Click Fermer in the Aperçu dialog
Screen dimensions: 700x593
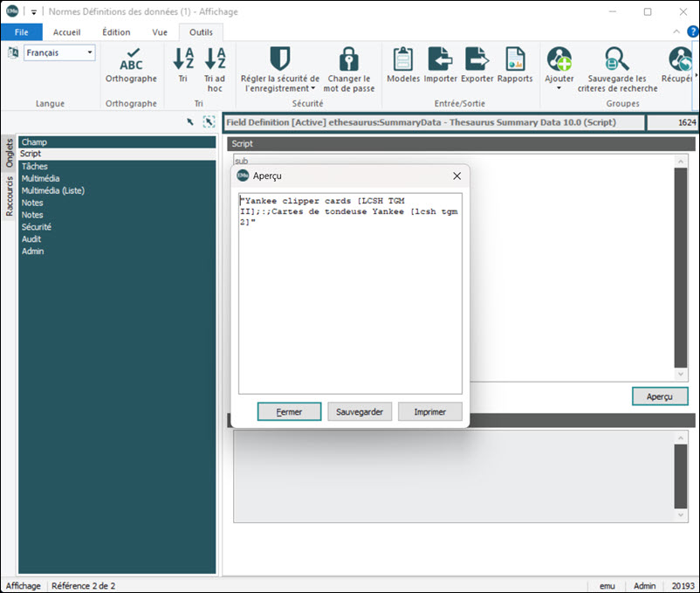pyautogui.click(x=289, y=411)
